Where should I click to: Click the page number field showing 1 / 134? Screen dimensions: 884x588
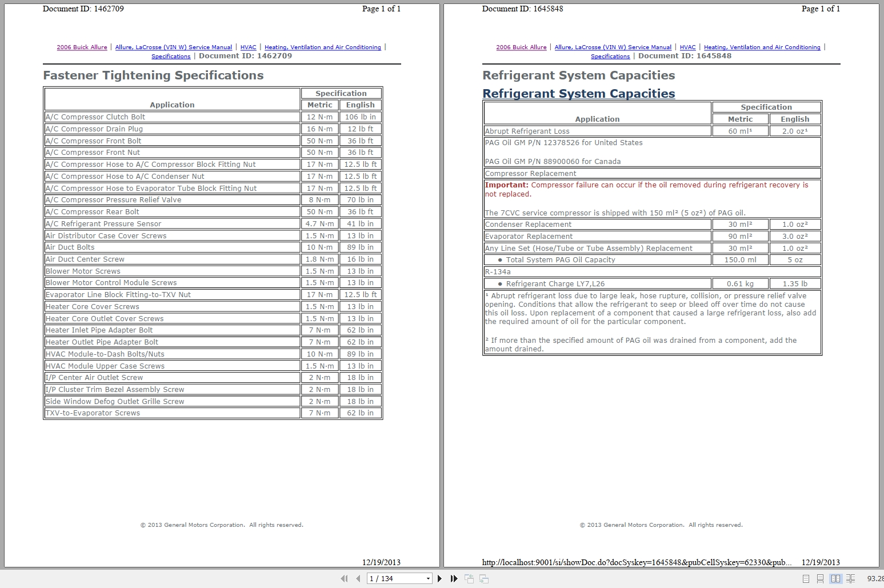(x=396, y=578)
